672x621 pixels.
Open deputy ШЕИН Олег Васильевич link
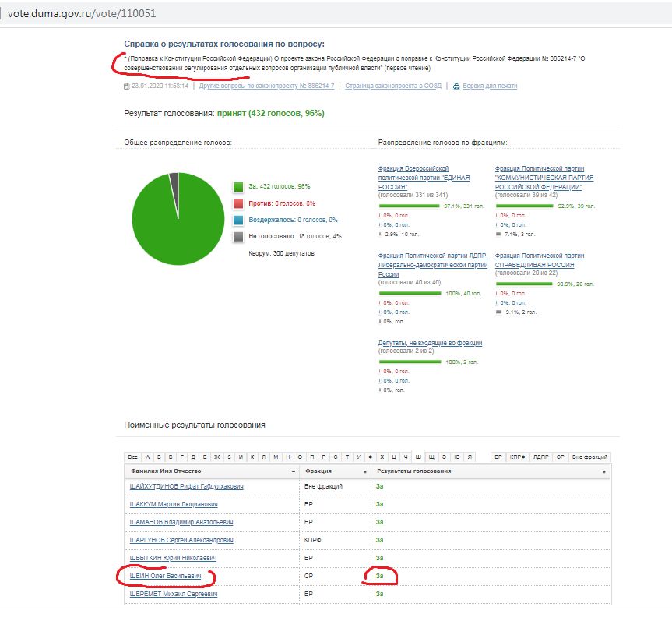165,576
